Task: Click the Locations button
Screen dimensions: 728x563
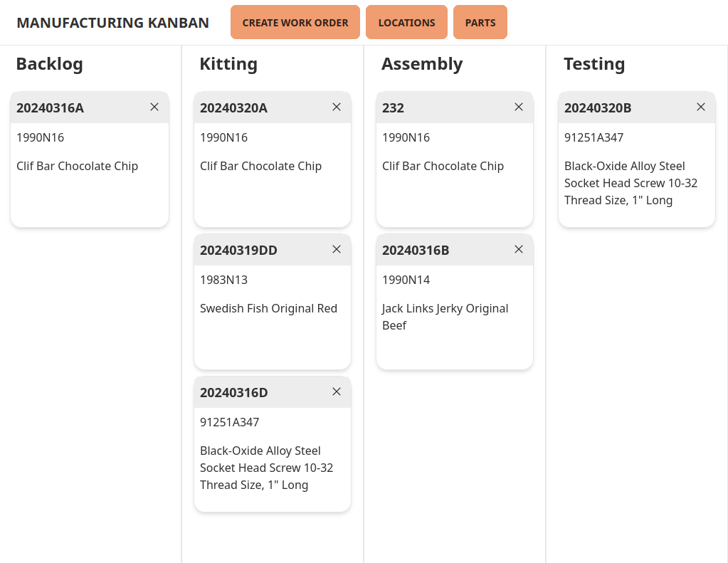Action: pyautogui.click(x=406, y=22)
